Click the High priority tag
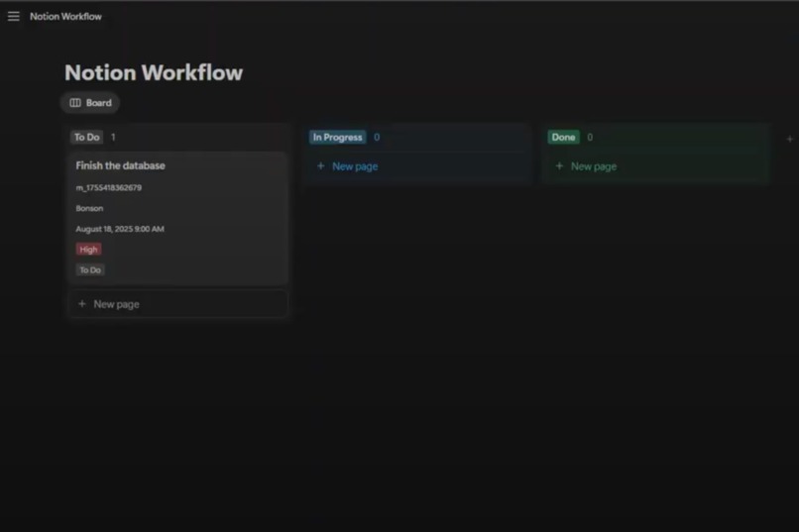This screenshot has height=532, width=799. point(88,250)
